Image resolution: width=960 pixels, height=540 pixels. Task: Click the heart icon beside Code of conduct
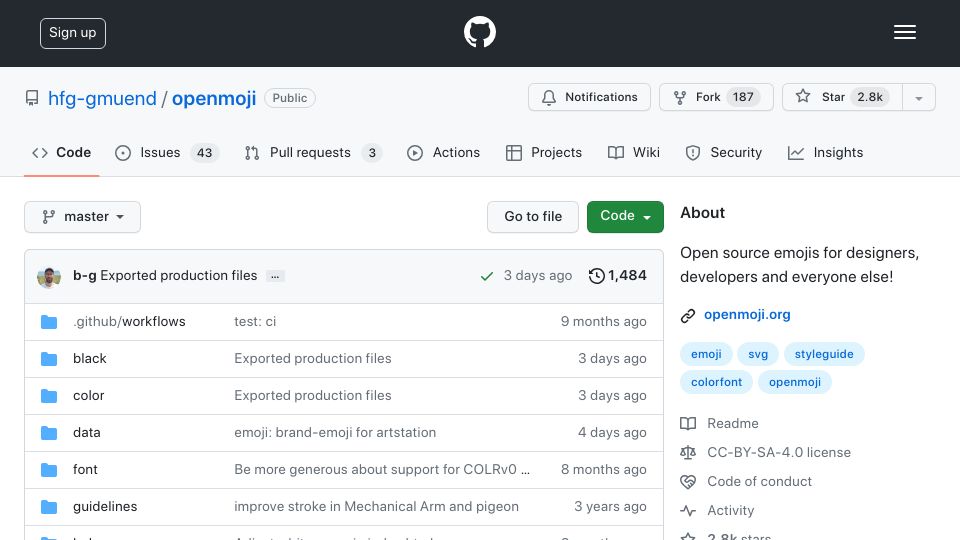[x=688, y=482]
